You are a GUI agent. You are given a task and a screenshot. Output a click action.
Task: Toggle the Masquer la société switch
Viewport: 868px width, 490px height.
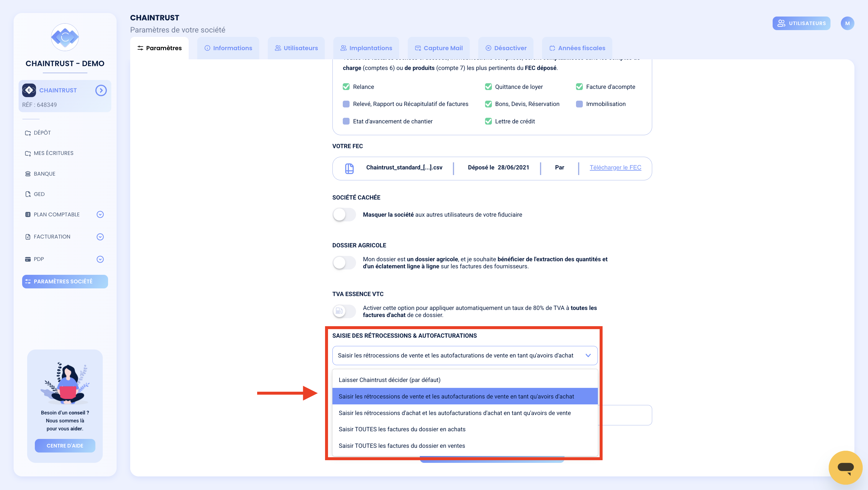tap(344, 214)
